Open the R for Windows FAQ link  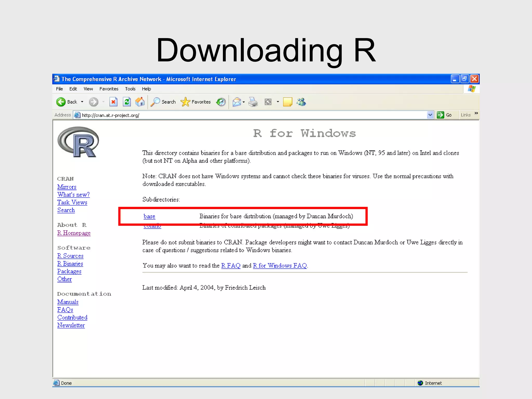point(280,266)
